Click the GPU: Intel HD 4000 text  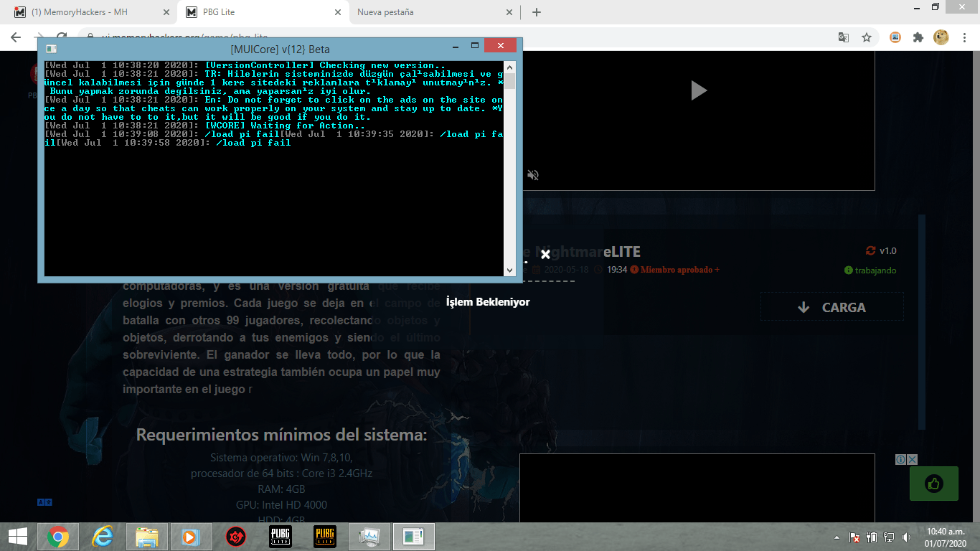coord(281,505)
